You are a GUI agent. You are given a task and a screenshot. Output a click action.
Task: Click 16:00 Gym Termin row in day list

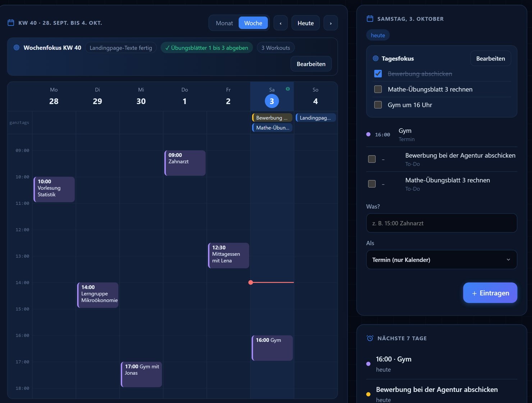pos(441,135)
